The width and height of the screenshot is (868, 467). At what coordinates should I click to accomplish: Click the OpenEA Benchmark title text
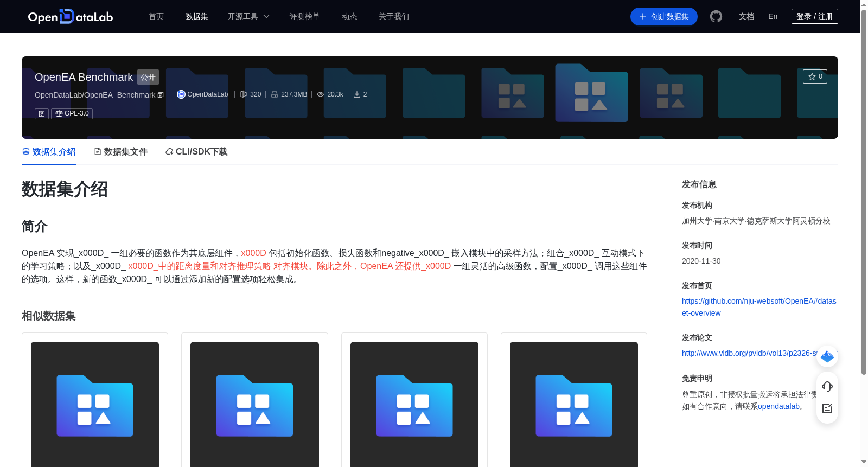(x=84, y=77)
